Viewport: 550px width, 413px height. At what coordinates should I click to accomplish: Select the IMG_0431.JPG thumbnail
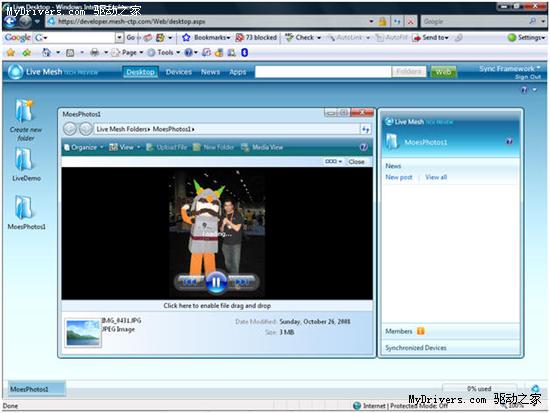tap(83, 333)
